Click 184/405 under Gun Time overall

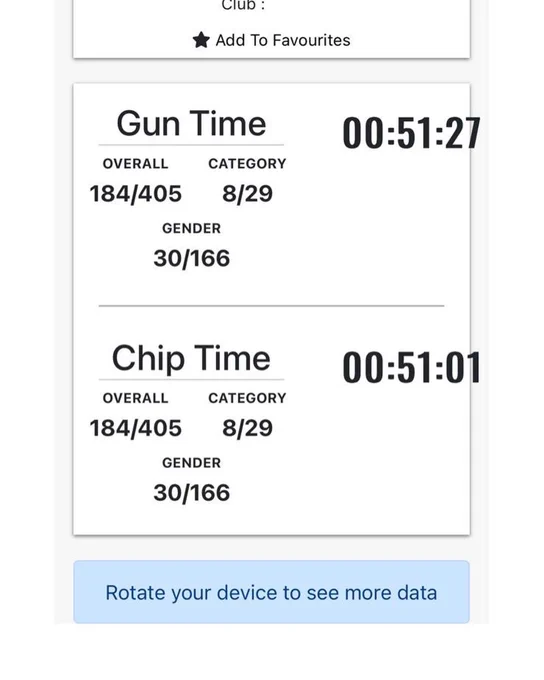click(x=135, y=193)
